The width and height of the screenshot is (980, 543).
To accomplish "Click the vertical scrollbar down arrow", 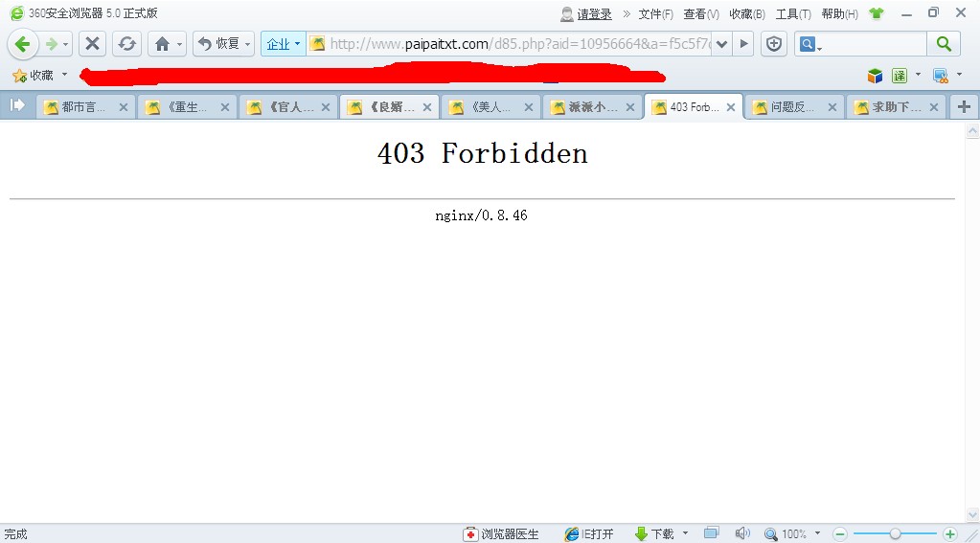I will 972,515.
